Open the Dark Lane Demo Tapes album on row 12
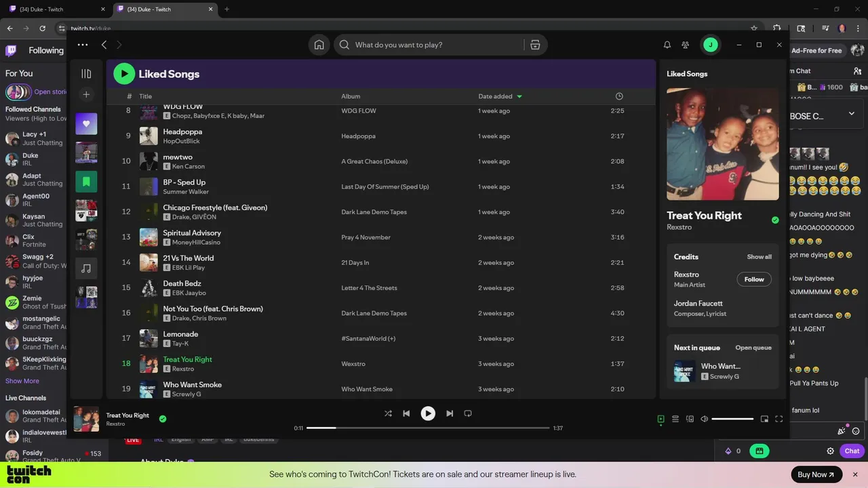Viewport: 868px width, 488px height. (374, 212)
